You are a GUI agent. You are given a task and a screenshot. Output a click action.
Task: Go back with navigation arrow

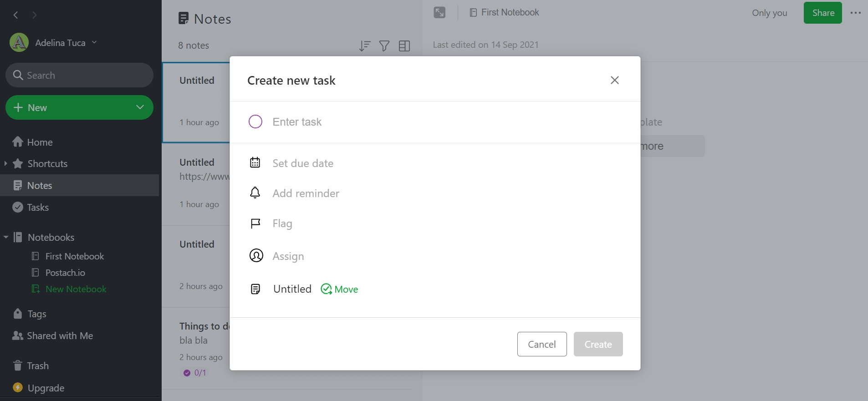pos(16,15)
